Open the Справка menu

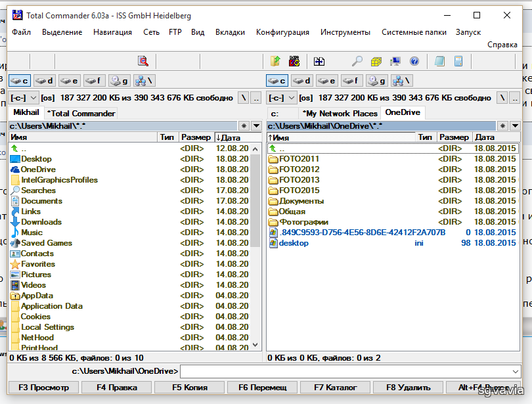pyautogui.click(x=502, y=45)
